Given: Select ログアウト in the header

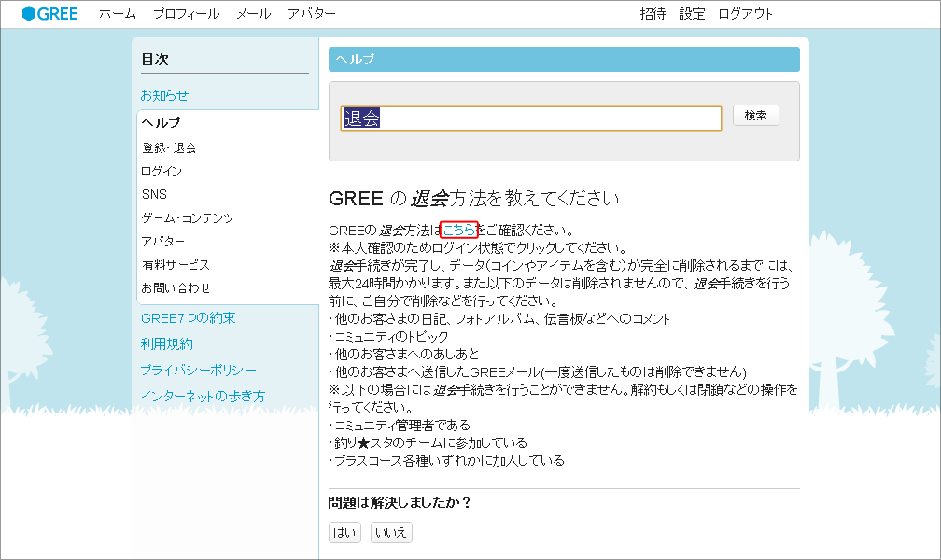Looking at the screenshot, I should click(745, 14).
